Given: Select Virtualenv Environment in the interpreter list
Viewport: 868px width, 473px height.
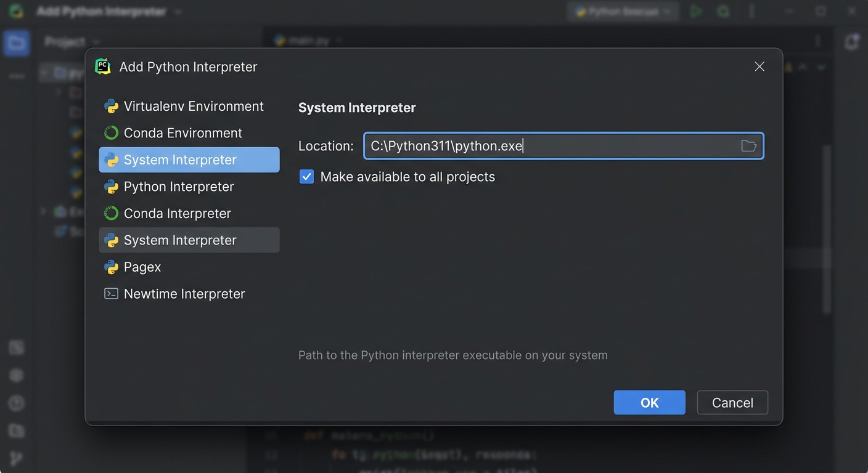Looking at the screenshot, I should click(189, 107).
